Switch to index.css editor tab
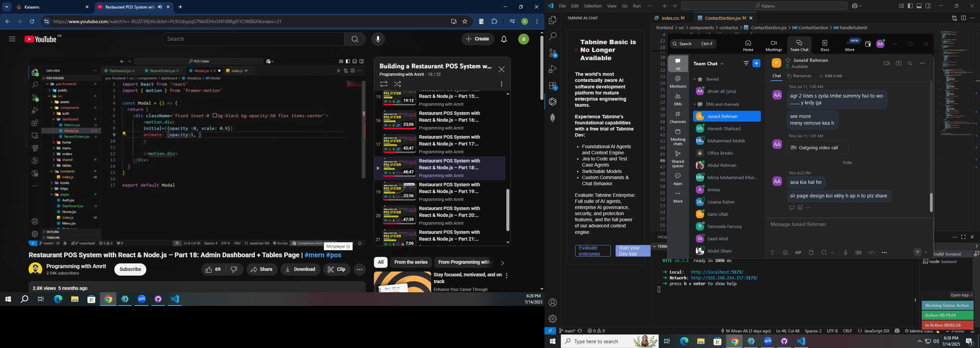Image resolution: width=980 pixels, height=348 pixels. click(x=670, y=18)
